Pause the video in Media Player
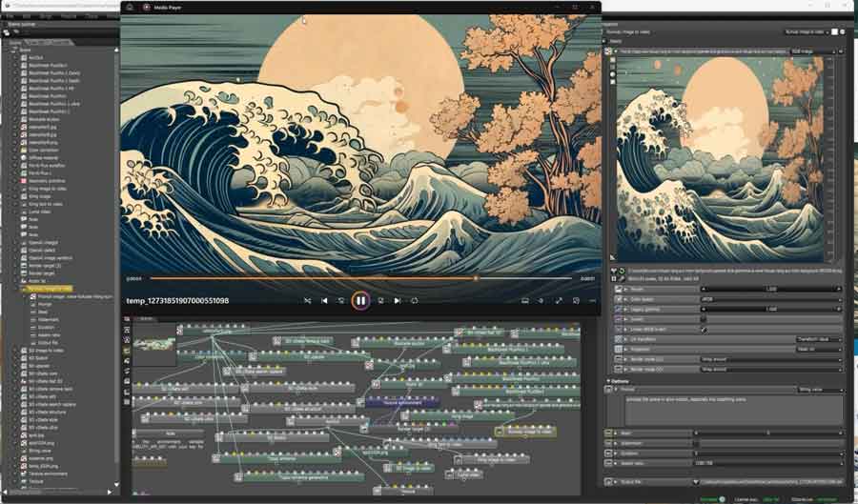The height and width of the screenshot is (504, 858). pos(360,300)
